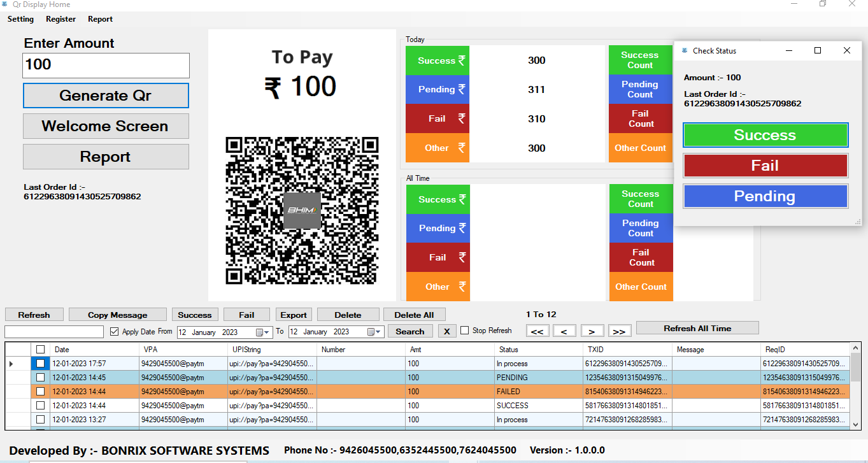Clear the search with the X button

[447, 331]
